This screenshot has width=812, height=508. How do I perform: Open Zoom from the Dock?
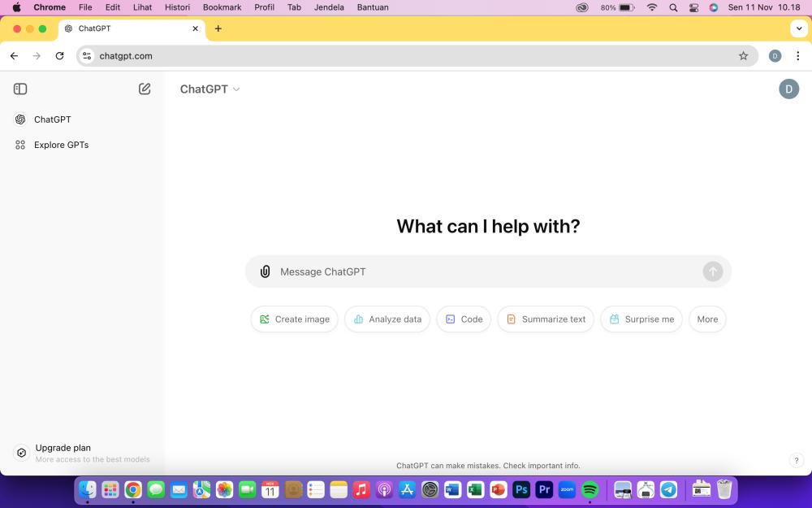point(567,489)
